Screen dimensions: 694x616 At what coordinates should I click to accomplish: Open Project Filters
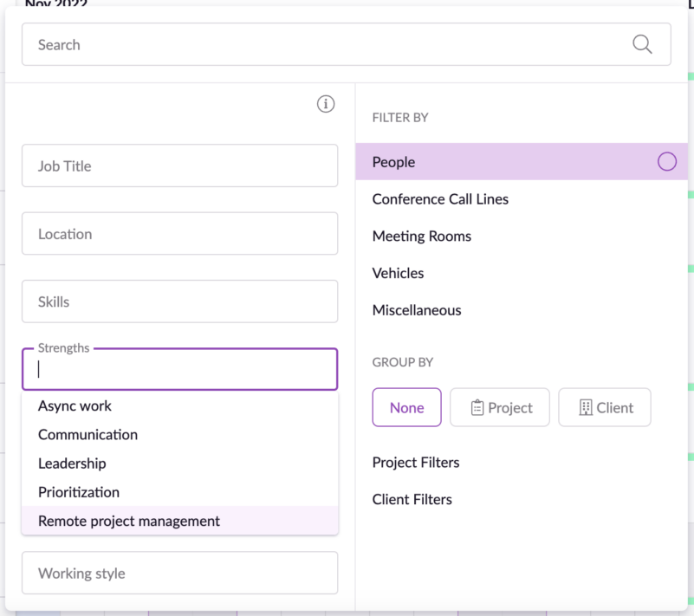[x=416, y=462]
